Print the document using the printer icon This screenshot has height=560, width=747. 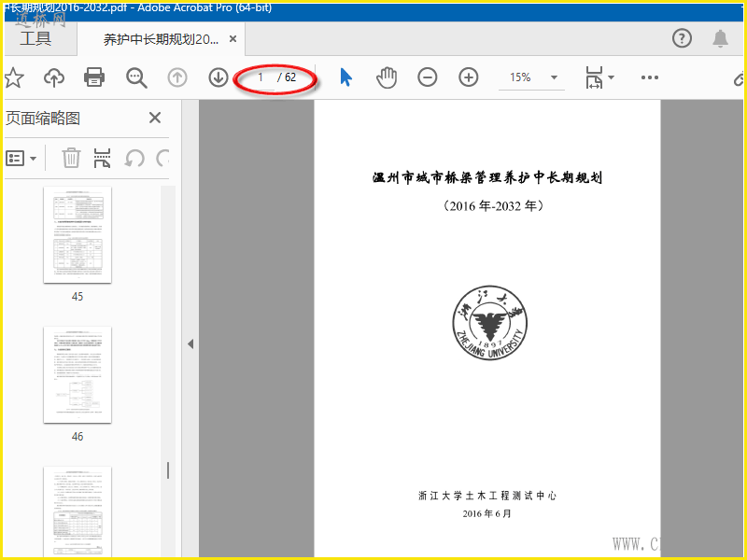pyautogui.click(x=94, y=77)
